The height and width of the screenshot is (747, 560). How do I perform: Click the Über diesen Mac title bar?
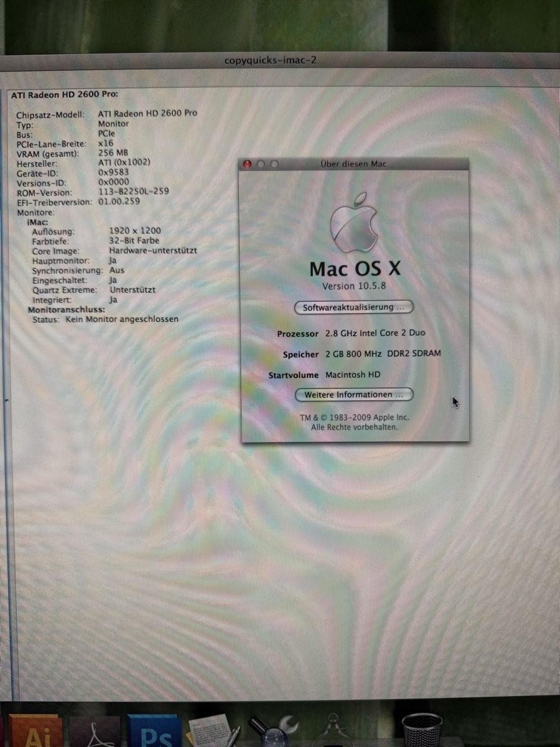click(353, 164)
